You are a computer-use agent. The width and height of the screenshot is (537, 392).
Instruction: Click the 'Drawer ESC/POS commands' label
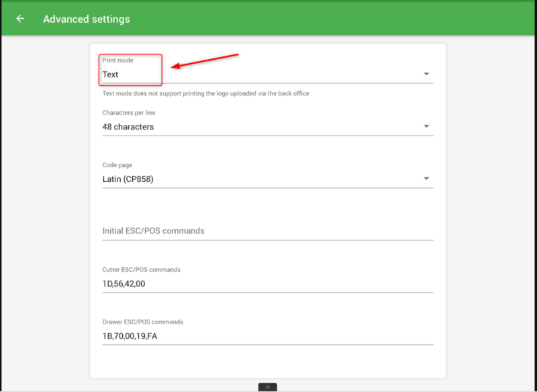click(142, 322)
